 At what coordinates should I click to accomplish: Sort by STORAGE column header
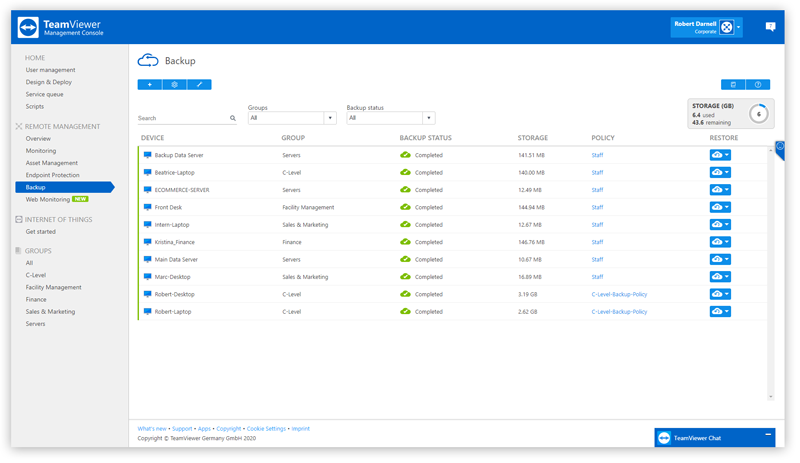pos(533,138)
